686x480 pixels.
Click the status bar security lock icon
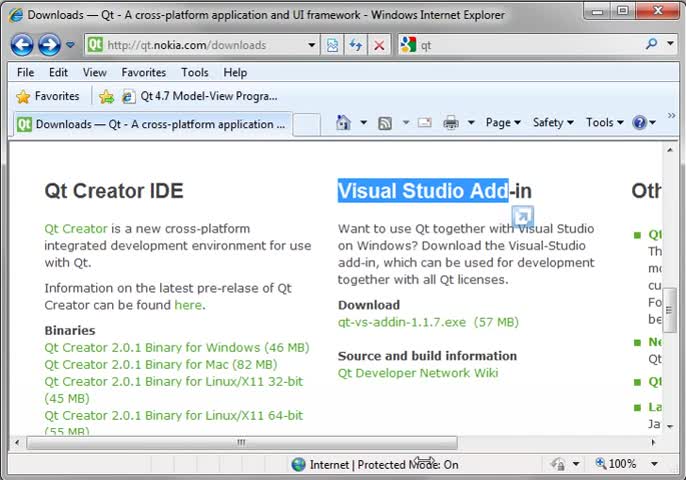click(557, 464)
